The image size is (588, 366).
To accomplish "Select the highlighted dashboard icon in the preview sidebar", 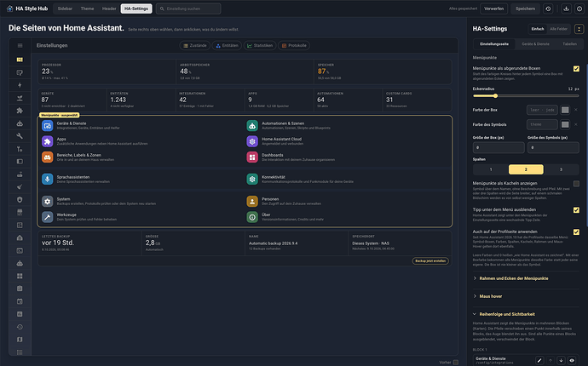I will [x=20, y=60].
